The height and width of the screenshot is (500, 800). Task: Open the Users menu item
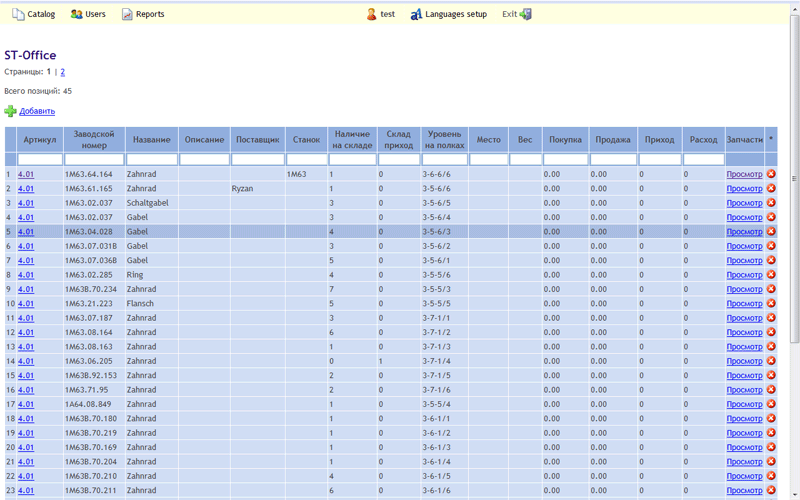[x=95, y=14]
